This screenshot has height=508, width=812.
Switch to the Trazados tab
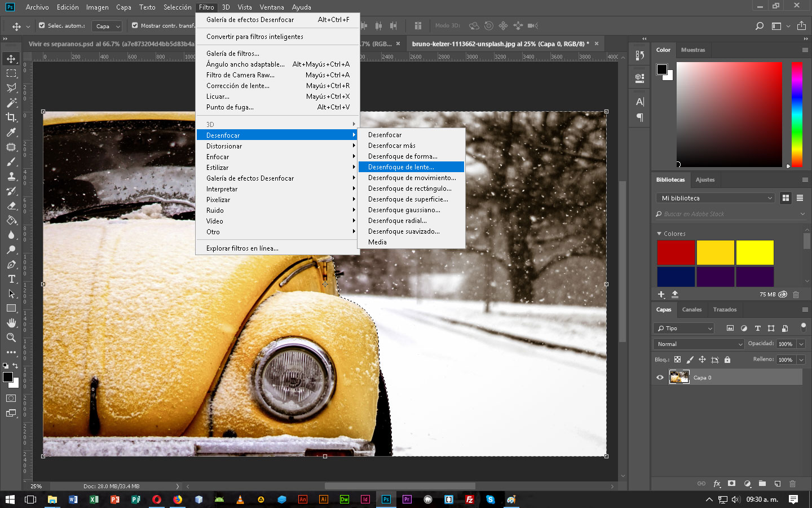pos(725,309)
